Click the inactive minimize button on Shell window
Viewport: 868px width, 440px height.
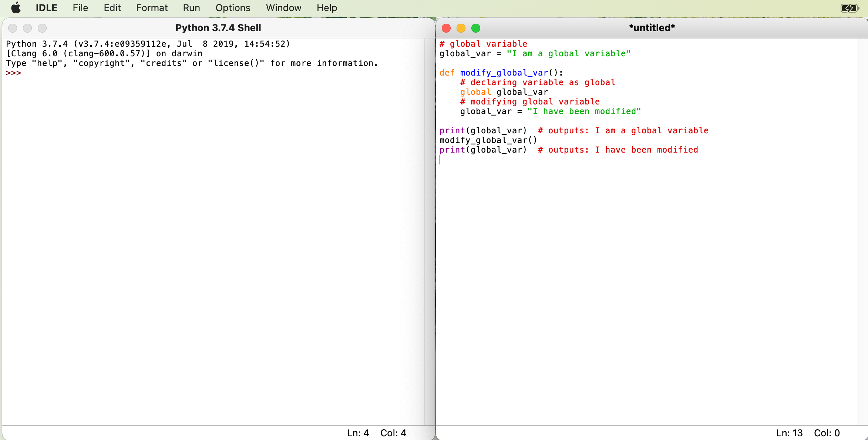(x=27, y=28)
